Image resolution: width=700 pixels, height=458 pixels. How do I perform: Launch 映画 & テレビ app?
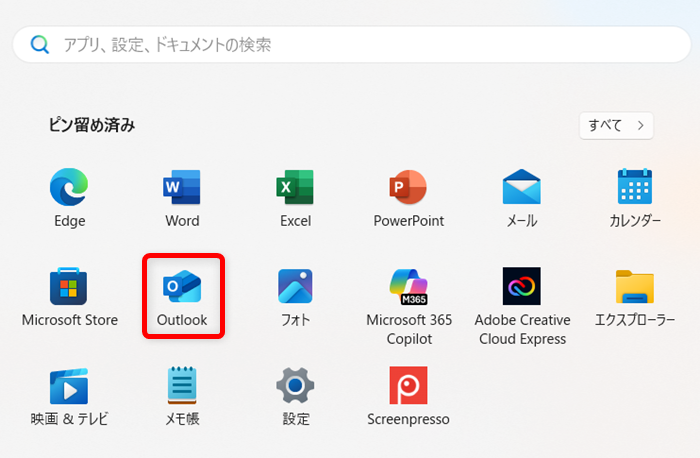pos(69,386)
